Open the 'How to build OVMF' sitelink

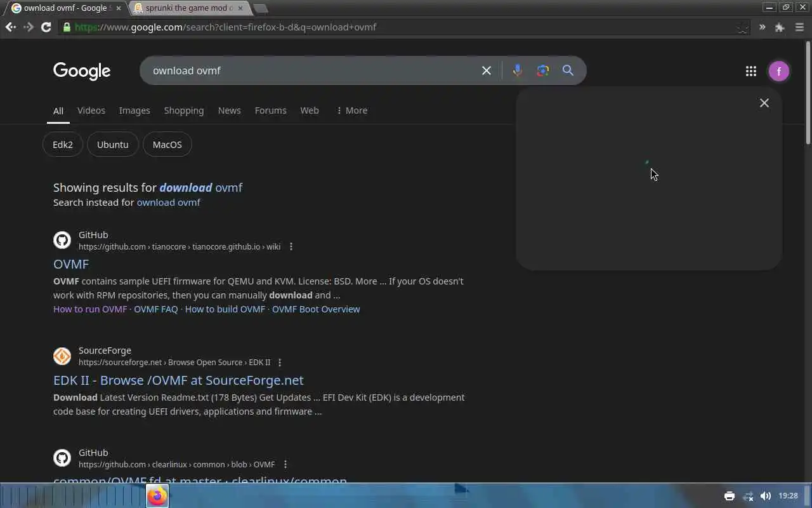(225, 309)
